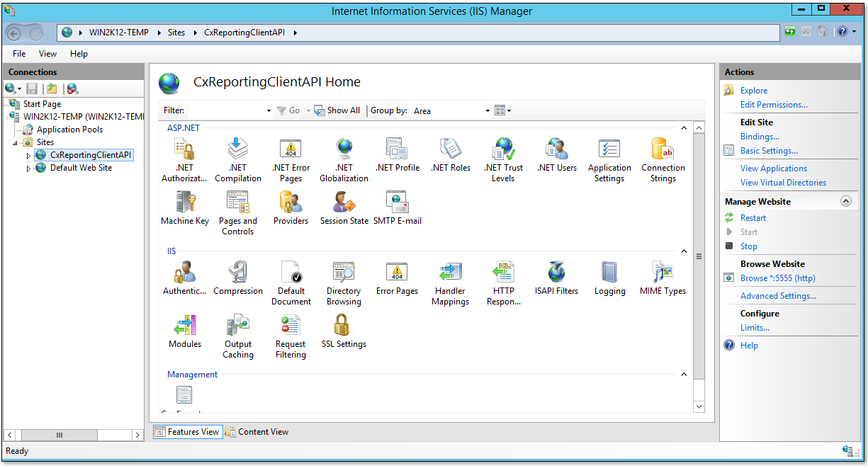This screenshot has width=868, height=468.
Task: Open Modules feature
Action: pos(184,331)
